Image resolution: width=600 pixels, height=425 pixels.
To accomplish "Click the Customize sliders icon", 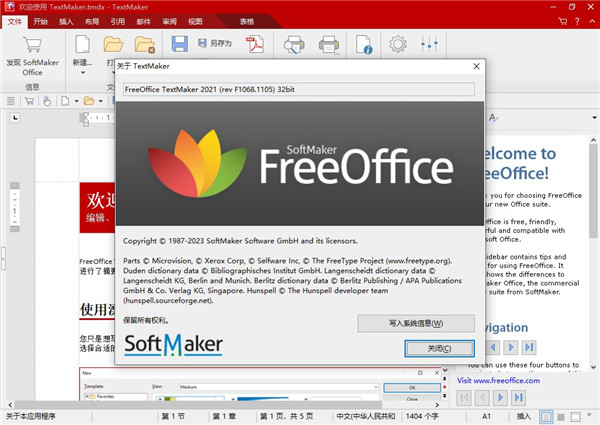I will [431, 45].
